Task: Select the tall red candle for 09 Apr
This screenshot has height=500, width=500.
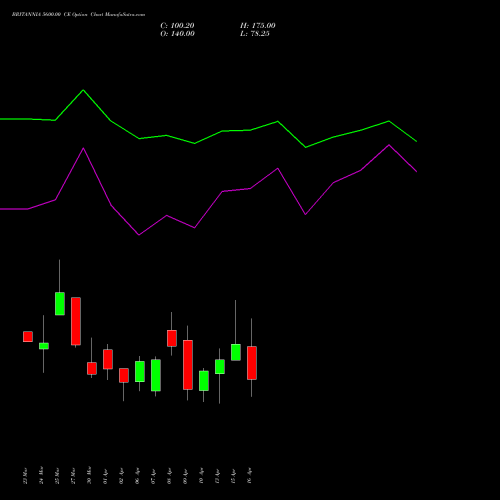Action: point(188,365)
